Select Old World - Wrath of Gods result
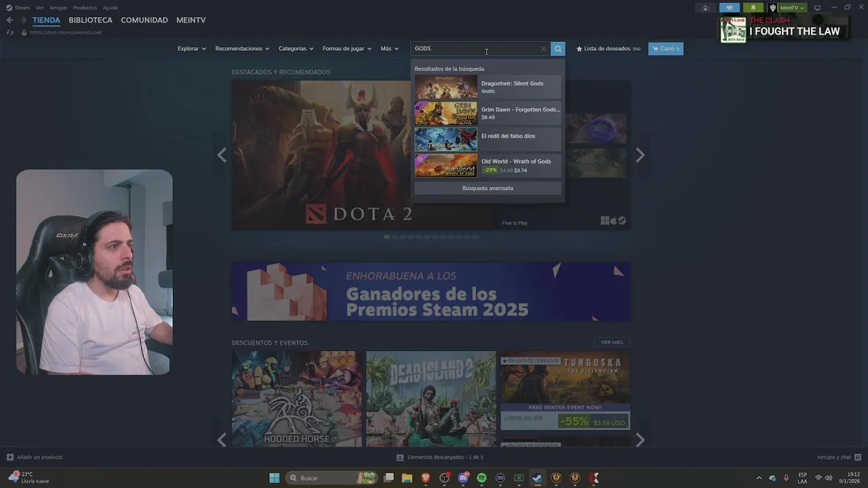 pyautogui.click(x=488, y=165)
